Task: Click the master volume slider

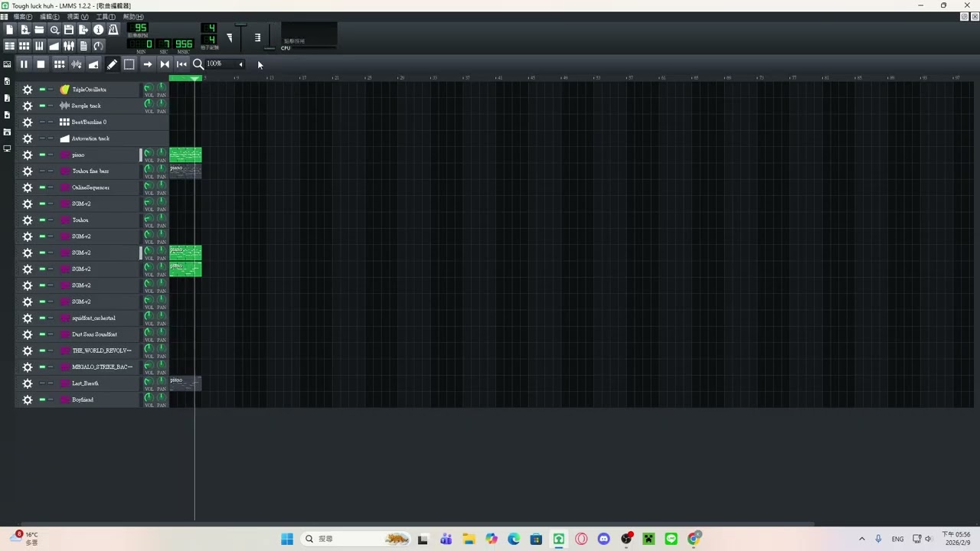Action: 241,38
